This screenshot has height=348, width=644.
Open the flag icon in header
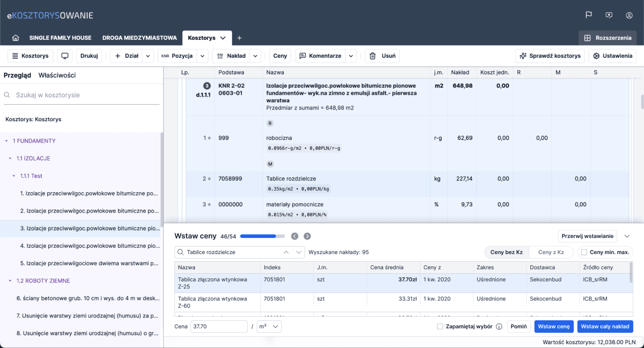(588, 15)
